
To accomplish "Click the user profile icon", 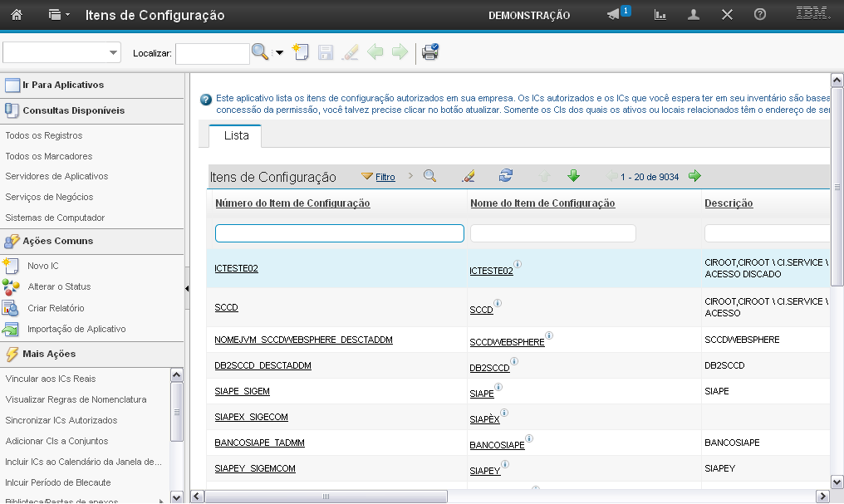I will point(694,15).
